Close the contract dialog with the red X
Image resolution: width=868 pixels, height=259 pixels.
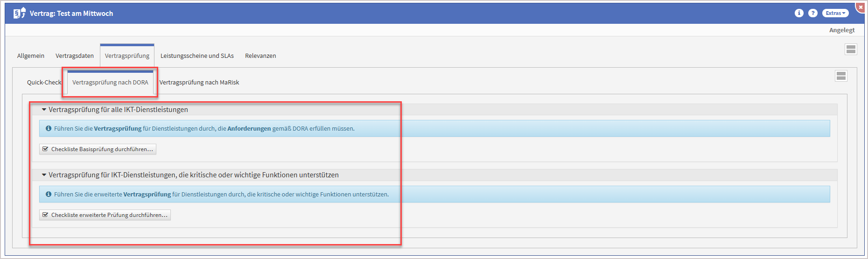pos(861,7)
